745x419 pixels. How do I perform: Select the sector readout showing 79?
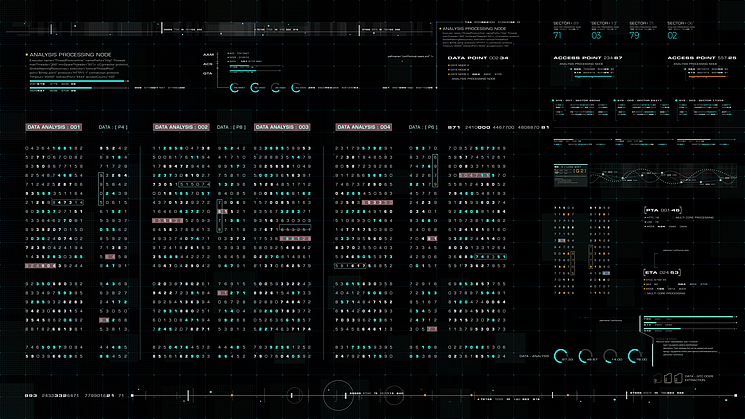(x=634, y=35)
